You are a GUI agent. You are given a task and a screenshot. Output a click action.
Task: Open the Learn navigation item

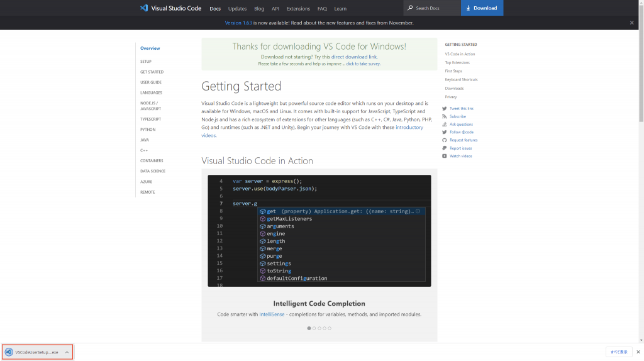[x=340, y=8]
